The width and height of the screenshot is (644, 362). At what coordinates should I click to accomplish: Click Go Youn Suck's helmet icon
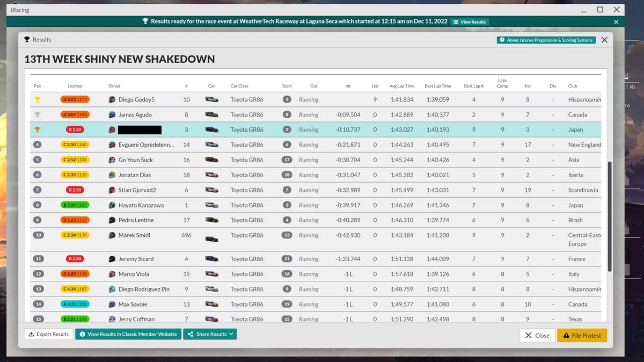tap(112, 160)
